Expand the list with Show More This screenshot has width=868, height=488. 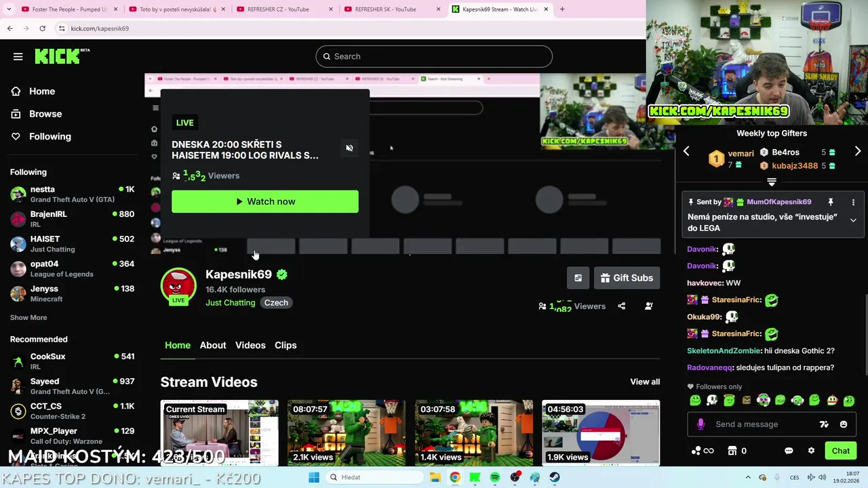[28, 317]
